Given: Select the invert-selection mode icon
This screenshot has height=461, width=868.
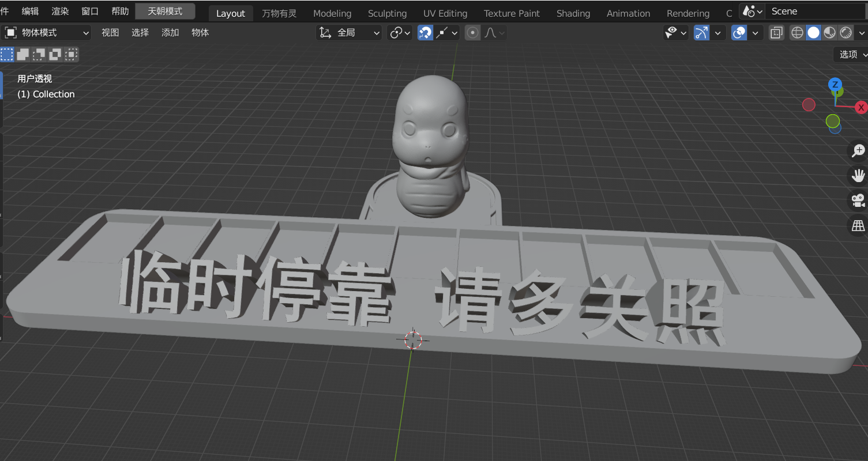Looking at the screenshot, I should [x=55, y=55].
